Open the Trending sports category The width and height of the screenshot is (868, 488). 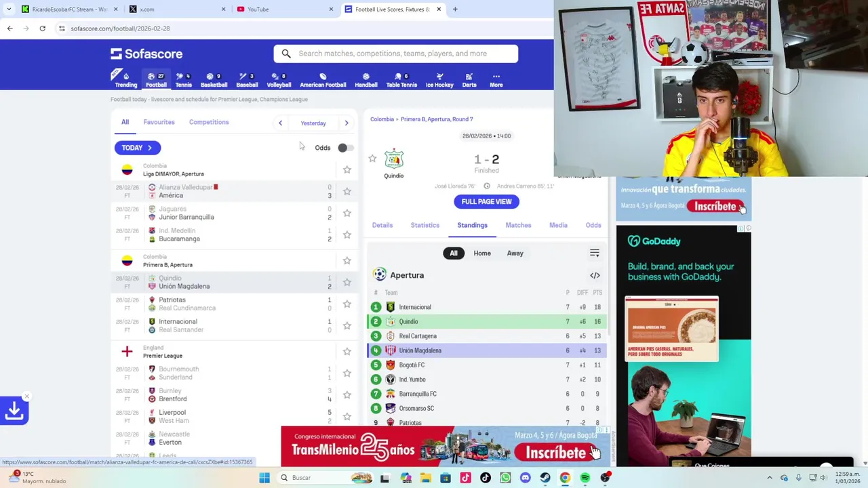[x=125, y=79]
